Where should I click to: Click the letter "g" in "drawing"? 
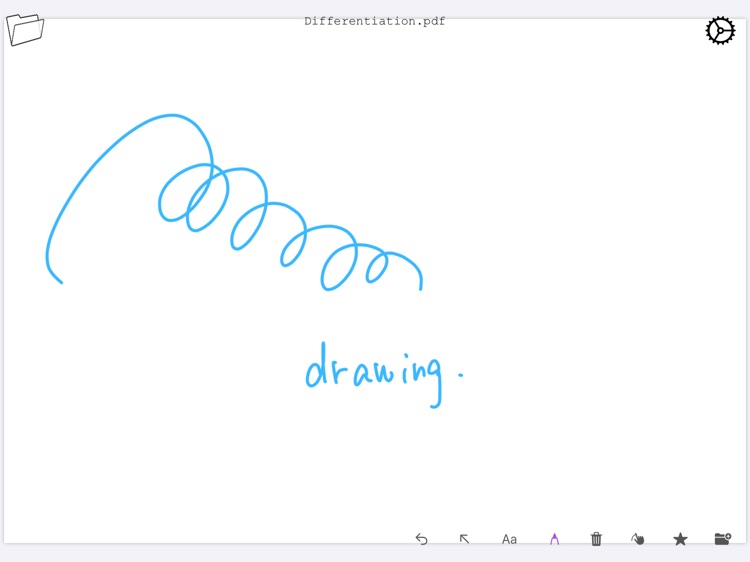pyautogui.click(x=432, y=380)
